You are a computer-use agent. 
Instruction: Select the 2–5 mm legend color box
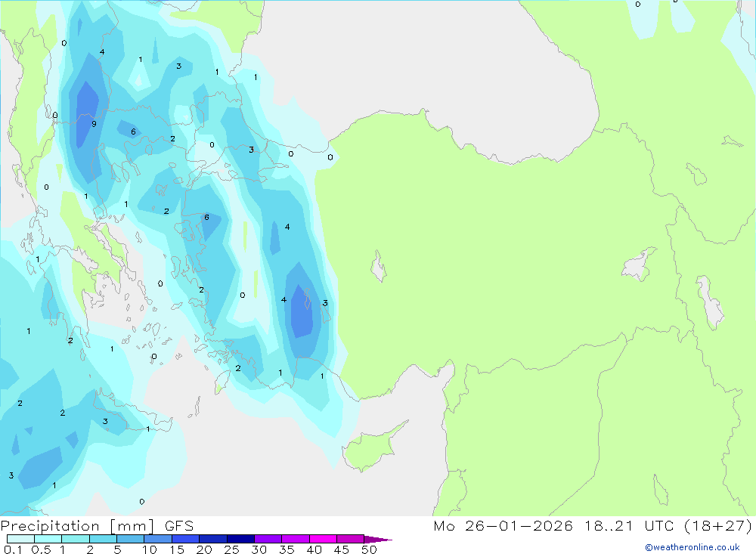103,539
